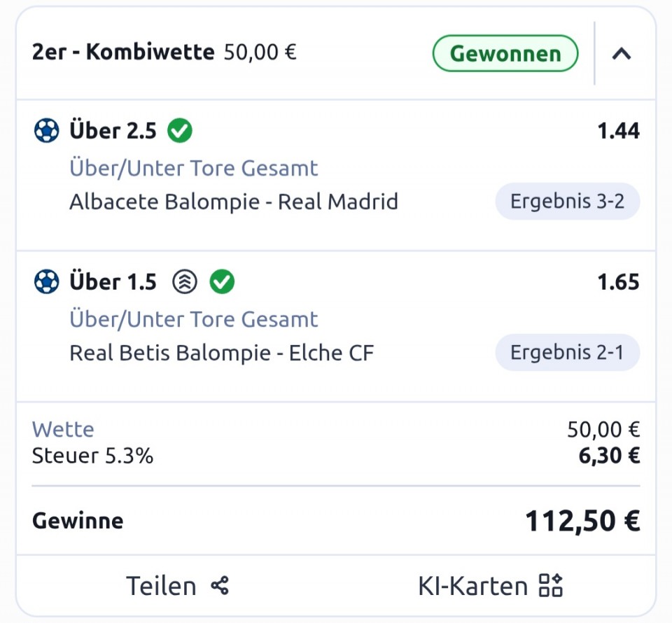672x623 pixels.
Task: Click the 112,50 € winnings amount
Action: (582, 521)
